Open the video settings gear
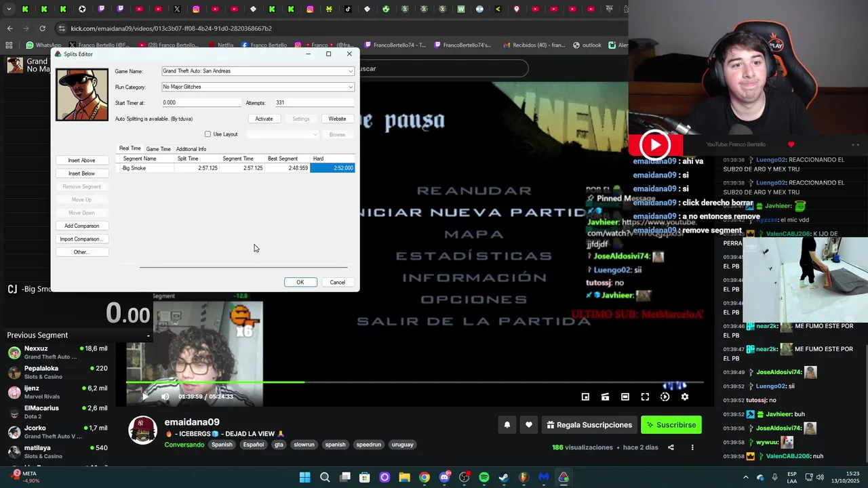The image size is (868, 488). [x=684, y=396]
